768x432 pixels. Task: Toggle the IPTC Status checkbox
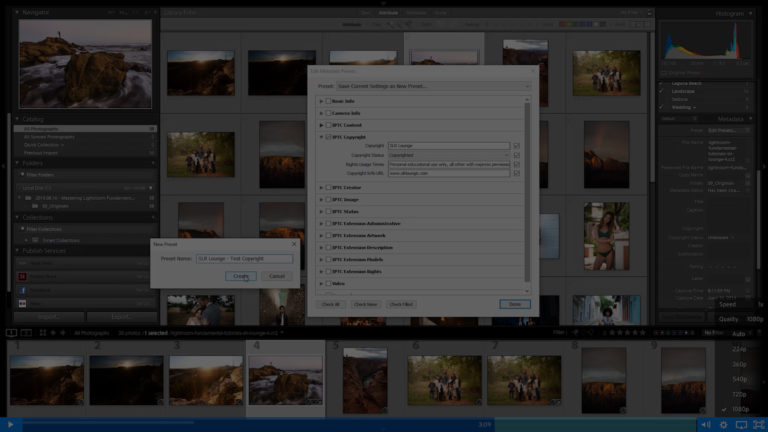pos(329,212)
